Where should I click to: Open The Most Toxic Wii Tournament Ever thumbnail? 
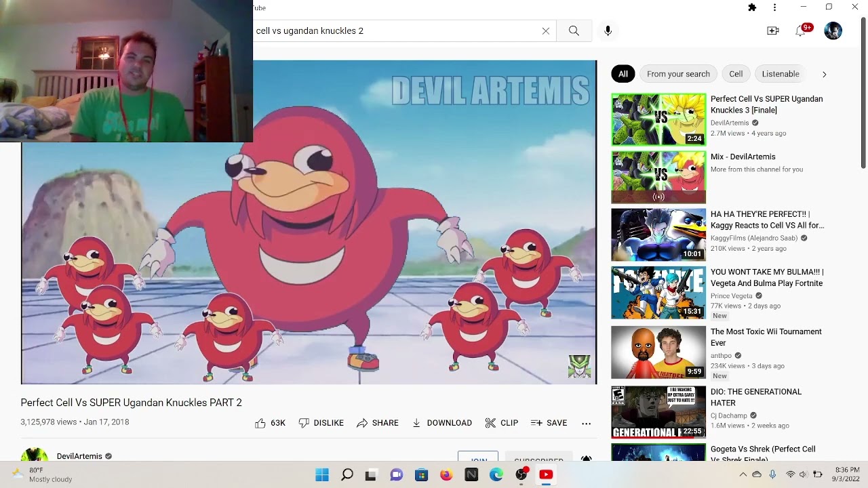pyautogui.click(x=658, y=352)
